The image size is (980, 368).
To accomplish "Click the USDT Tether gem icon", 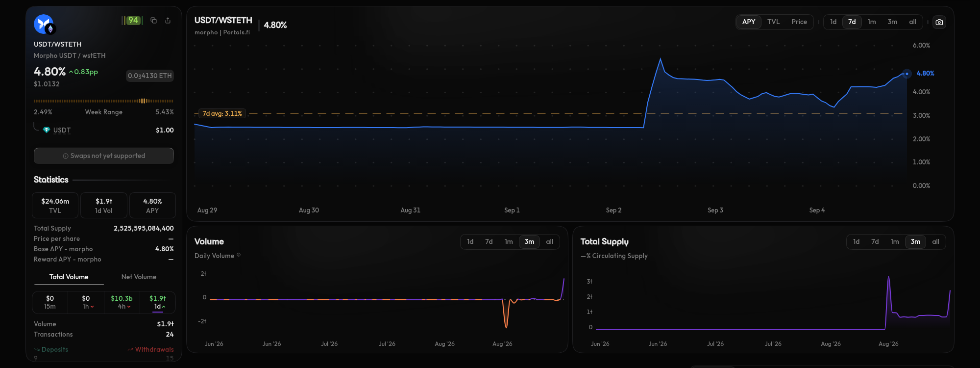I will click(x=47, y=130).
